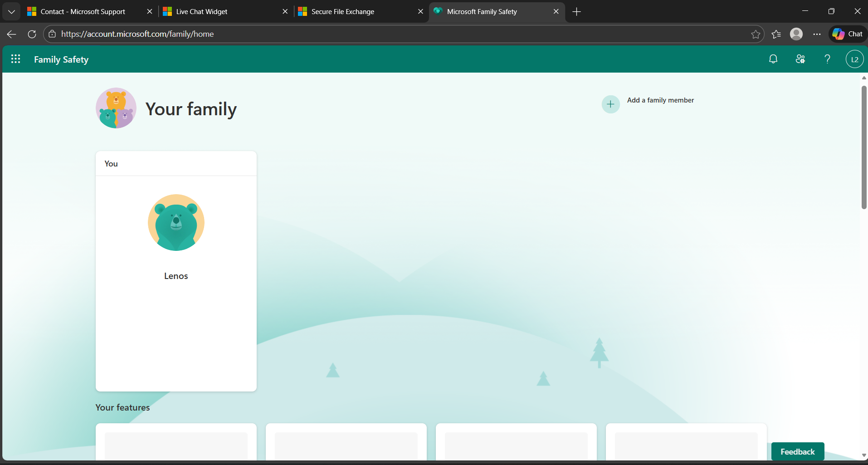The height and width of the screenshot is (465, 868).
Task: Expand the tab search chevron
Action: coord(11,11)
